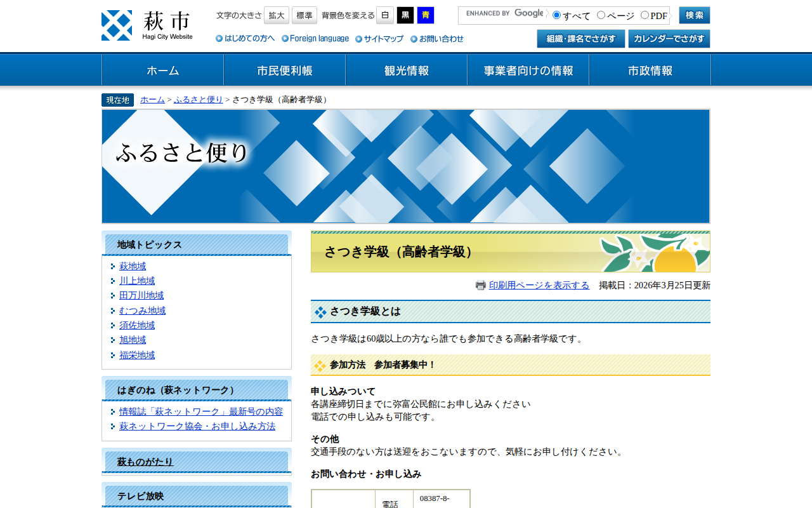Click 印刷用ページを表示する link
Image resolution: width=812 pixels, height=508 pixels.
click(539, 285)
